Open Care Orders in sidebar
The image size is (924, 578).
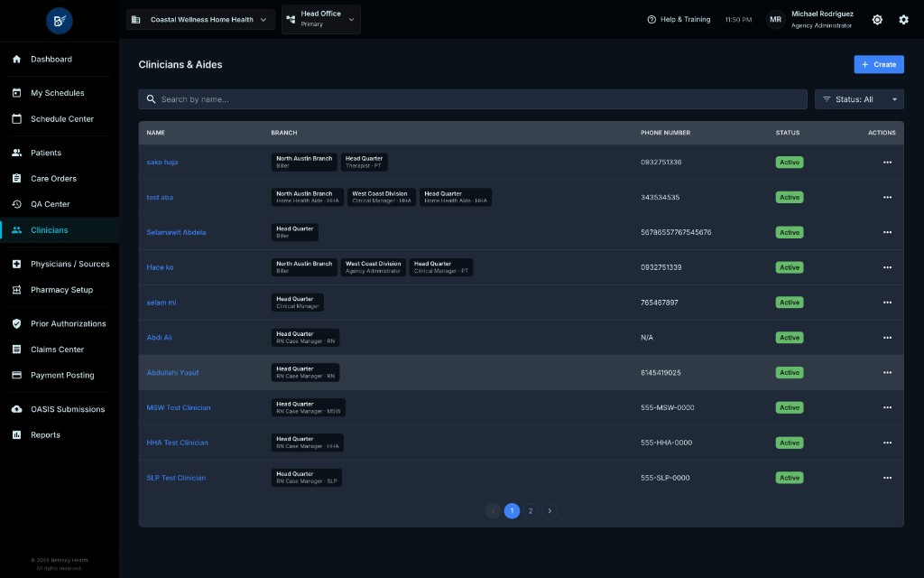59,178
